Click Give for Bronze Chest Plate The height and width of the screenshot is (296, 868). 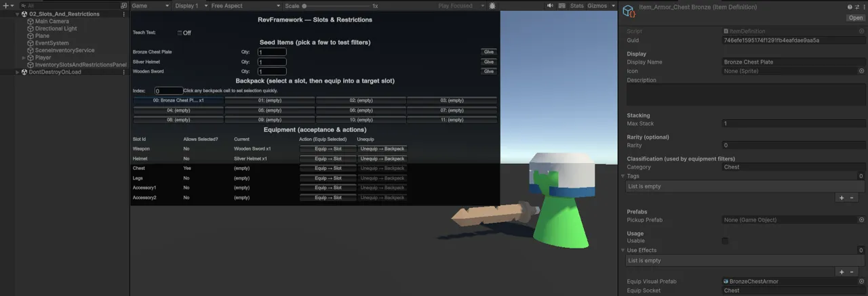tap(489, 52)
